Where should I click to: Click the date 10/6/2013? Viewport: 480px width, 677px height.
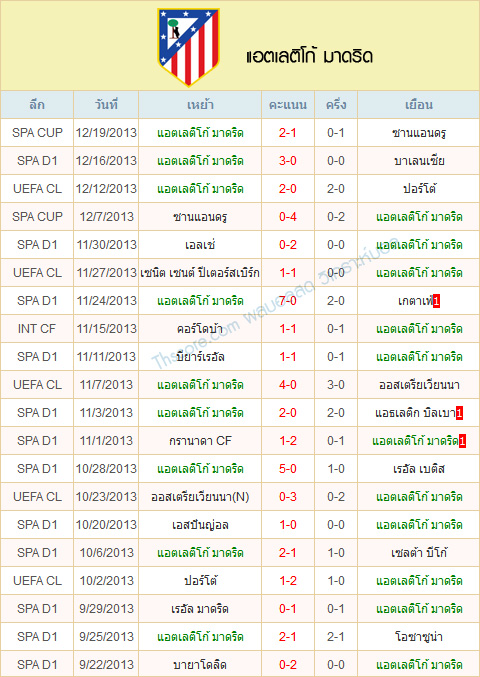tap(106, 553)
